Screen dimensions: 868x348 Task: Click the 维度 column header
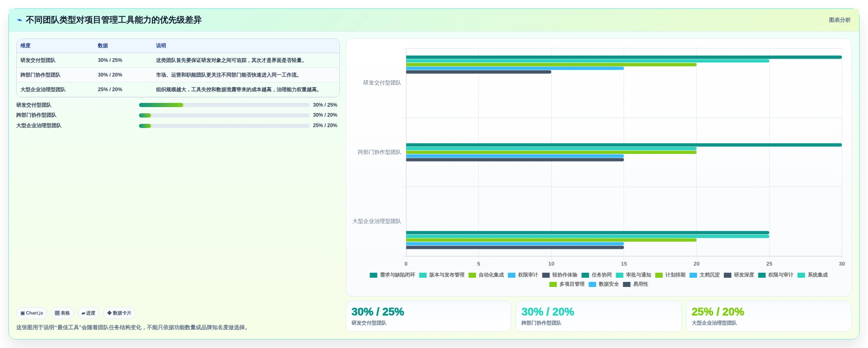coord(26,46)
